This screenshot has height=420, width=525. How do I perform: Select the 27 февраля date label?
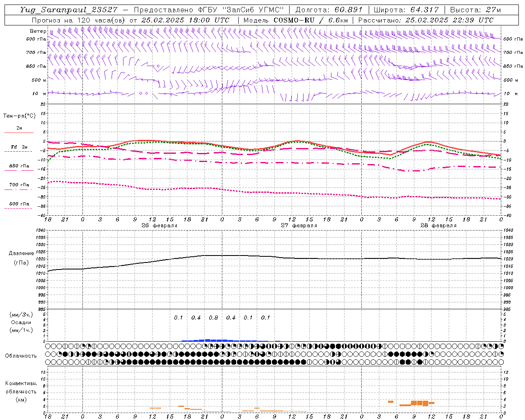(x=299, y=226)
